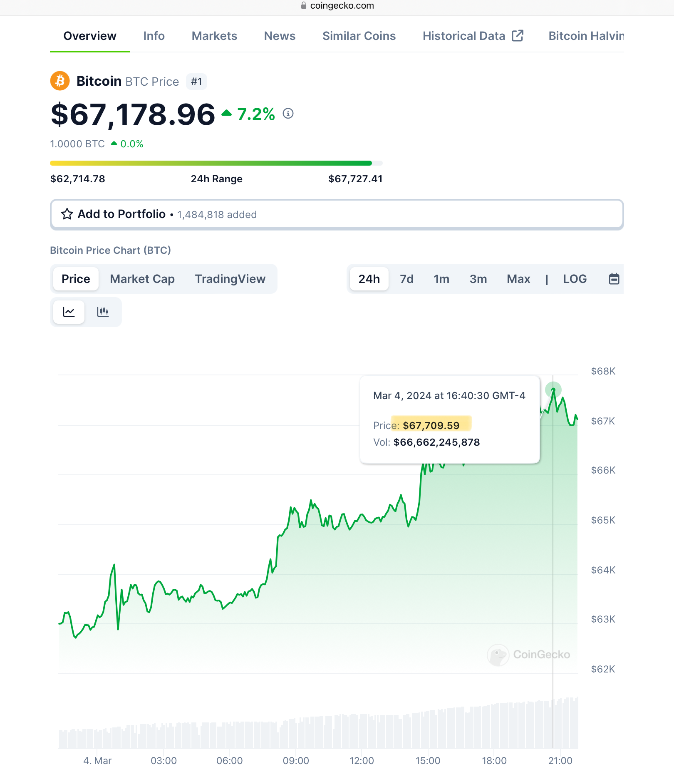Viewport: 674px width, 784px height.
Task: Open the Similar Coins tab
Action: 359,36
